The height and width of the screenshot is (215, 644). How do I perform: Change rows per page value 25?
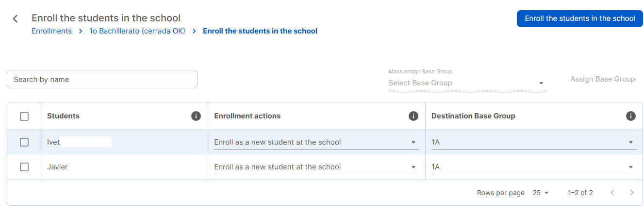click(540, 193)
